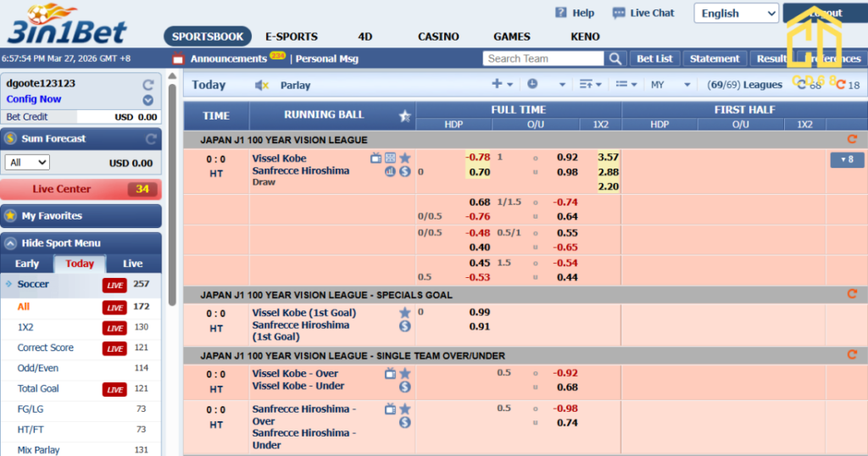
Task: Refresh account balance icon beside username
Action: (148, 84)
